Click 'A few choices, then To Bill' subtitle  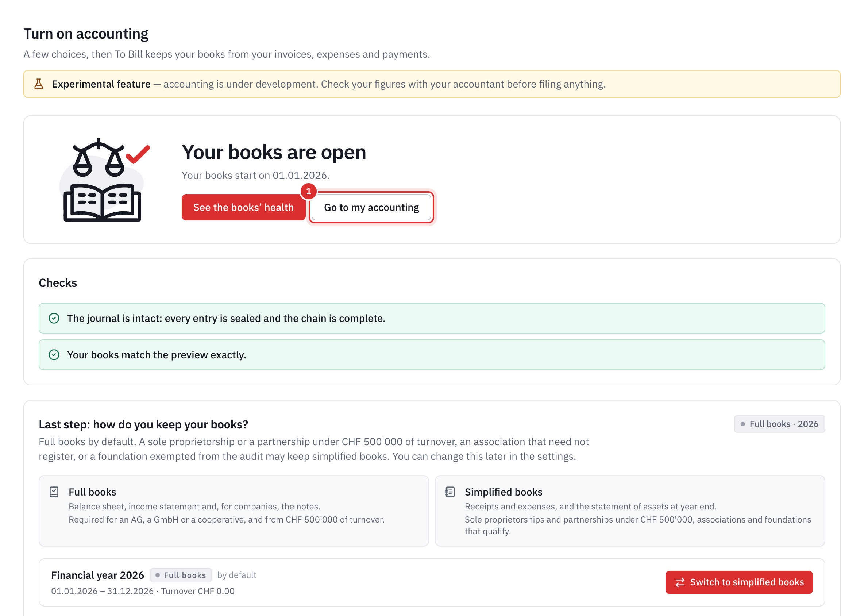227,54
